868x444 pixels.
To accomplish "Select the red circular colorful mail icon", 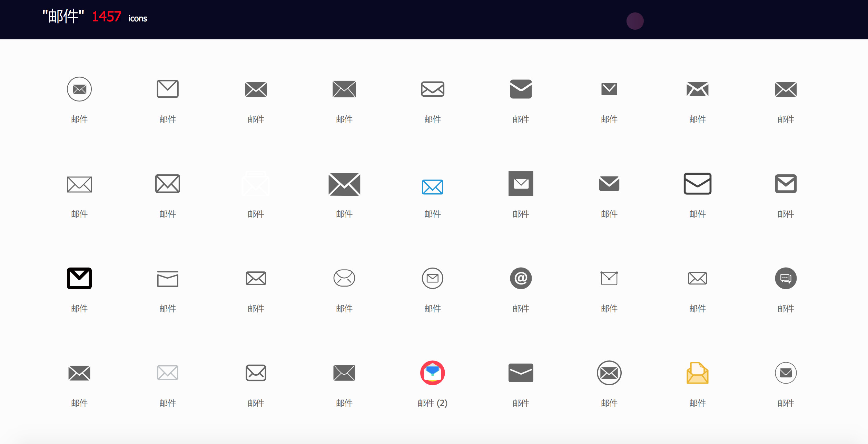I will pyautogui.click(x=432, y=373).
